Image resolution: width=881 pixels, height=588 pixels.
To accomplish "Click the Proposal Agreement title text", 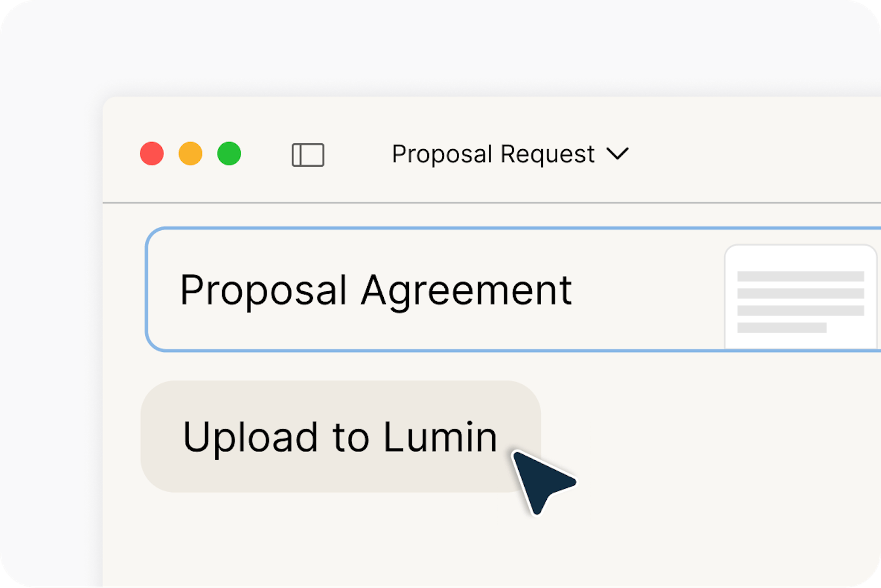I will (x=376, y=290).
